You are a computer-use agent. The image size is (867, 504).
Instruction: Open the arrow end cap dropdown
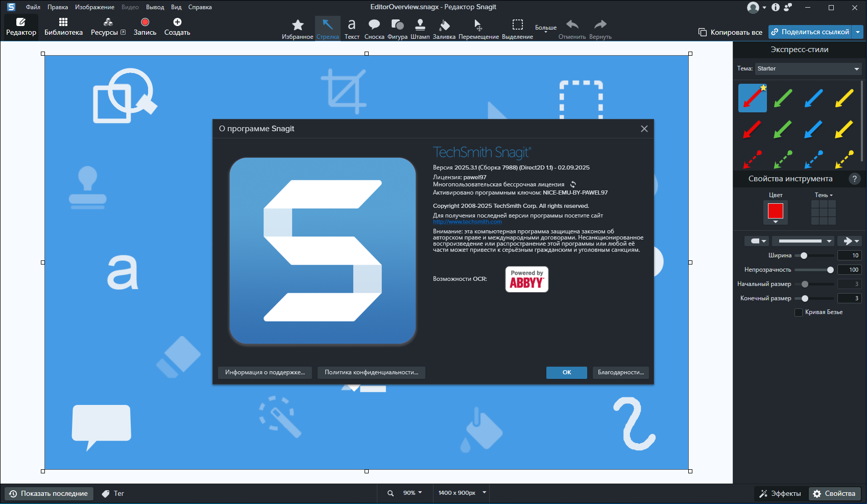[x=851, y=241]
